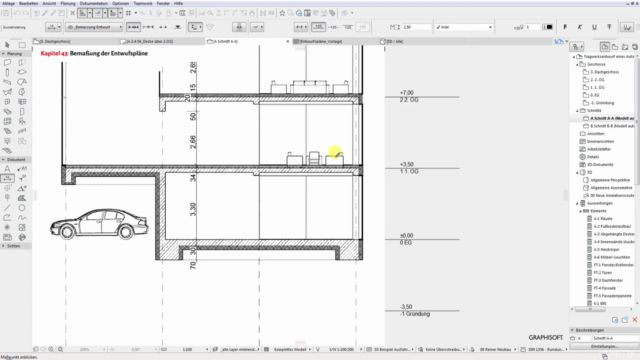
Task: Click the Einstellungen button in the Navigator
Action: [604, 346]
